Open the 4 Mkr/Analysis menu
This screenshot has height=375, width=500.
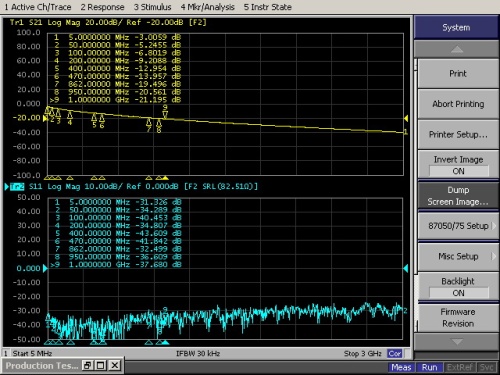click(x=208, y=7)
